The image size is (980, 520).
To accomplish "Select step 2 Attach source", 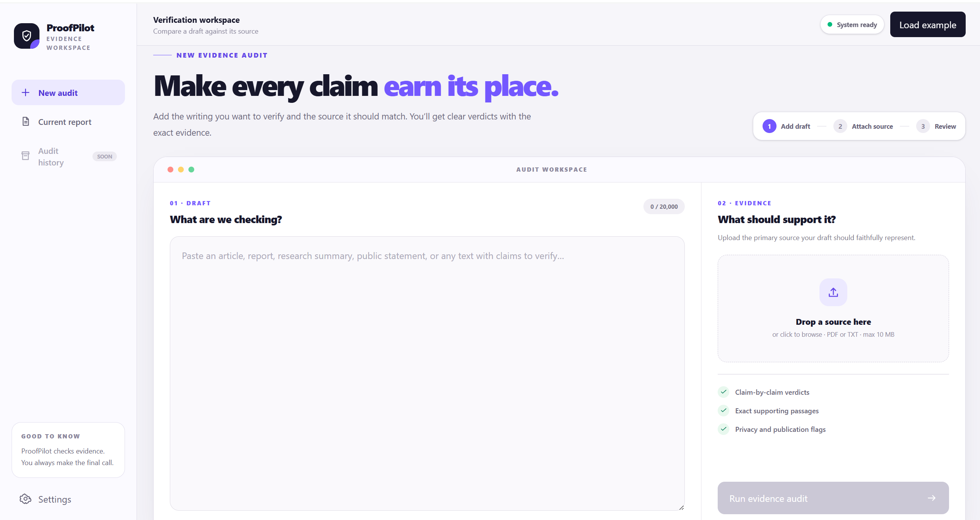I will (x=863, y=126).
